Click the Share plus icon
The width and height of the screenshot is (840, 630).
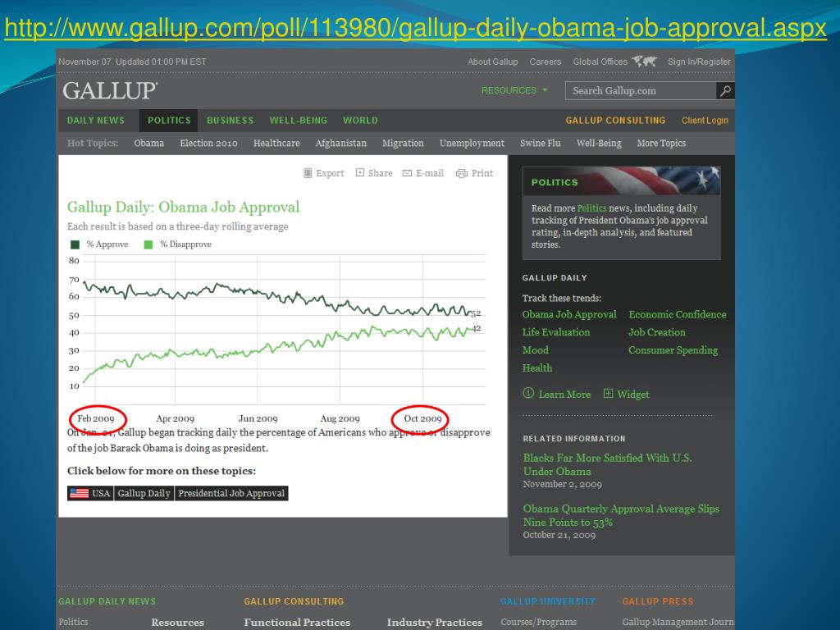tap(360, 172)
